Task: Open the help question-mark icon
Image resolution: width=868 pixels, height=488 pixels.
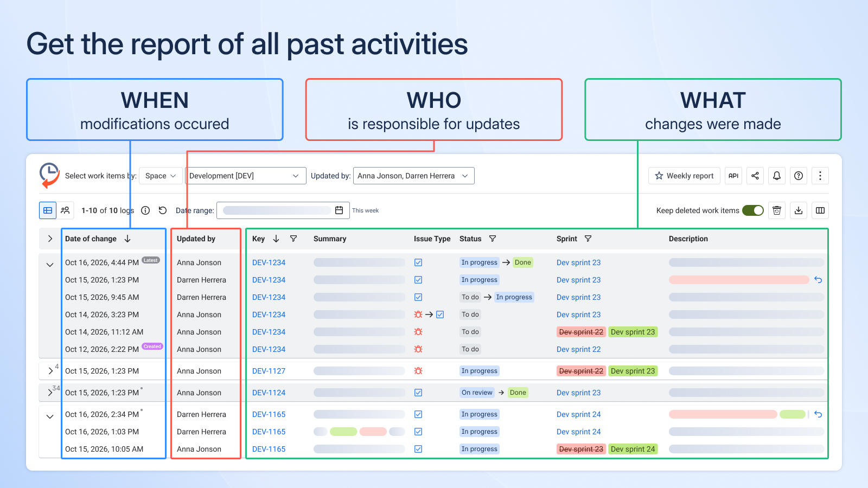Action: (x=799, y=176)
